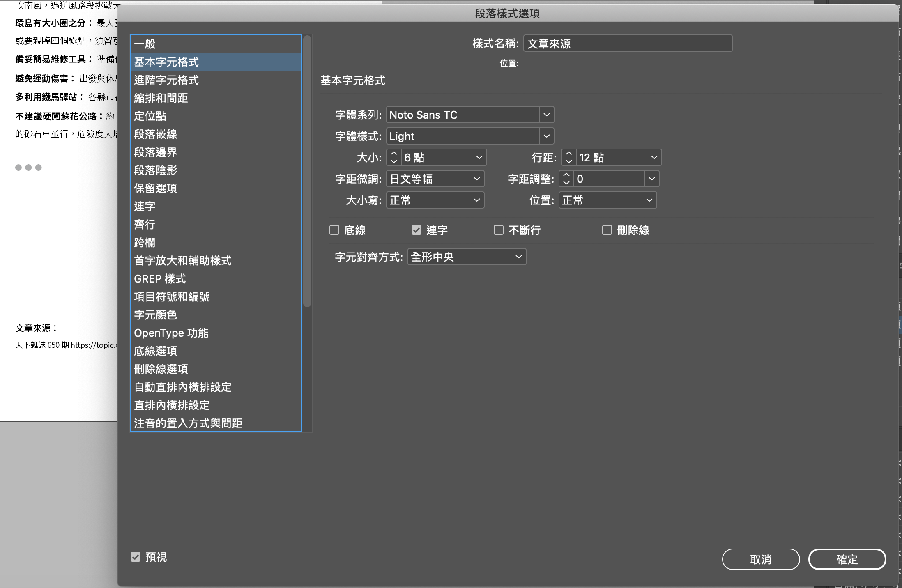Click the 取消 cancel button
The image size is (902, 588).
[x=761, y=559]
